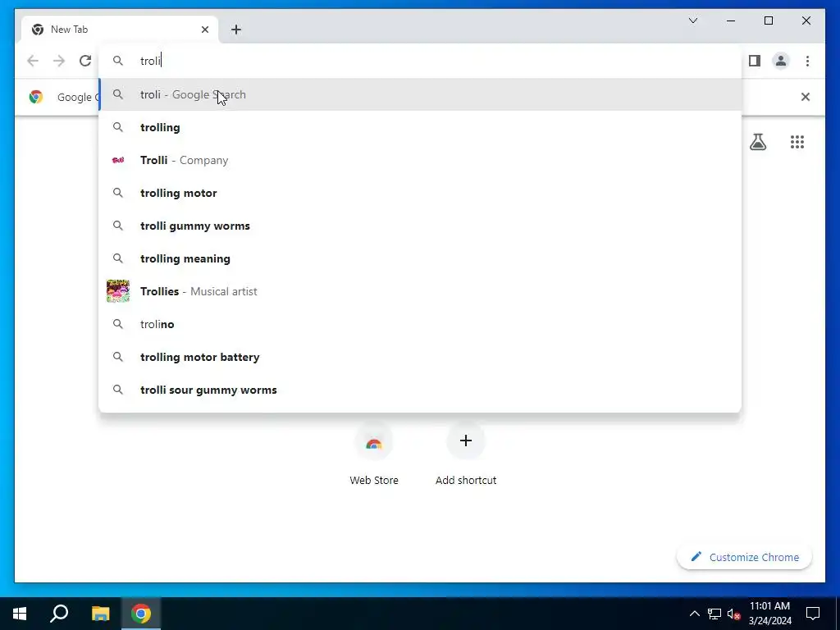Open a new tab with plus button
Viewport: 840px width, 630px height.
point(236,30)
